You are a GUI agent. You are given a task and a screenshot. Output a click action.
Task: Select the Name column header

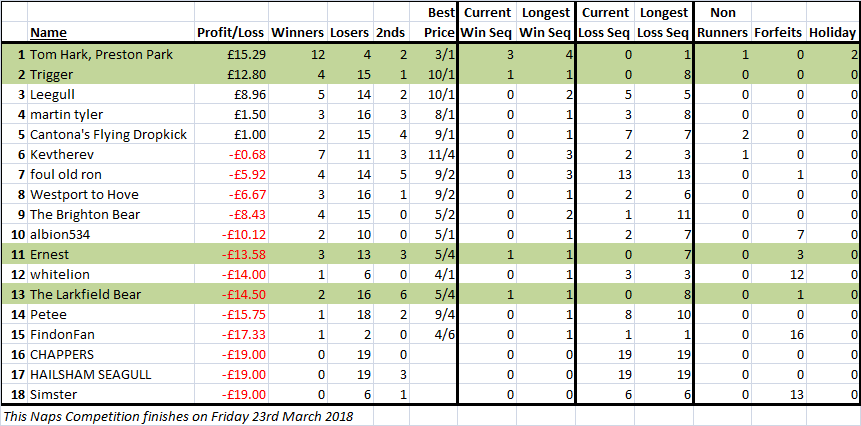click(48, 32)
